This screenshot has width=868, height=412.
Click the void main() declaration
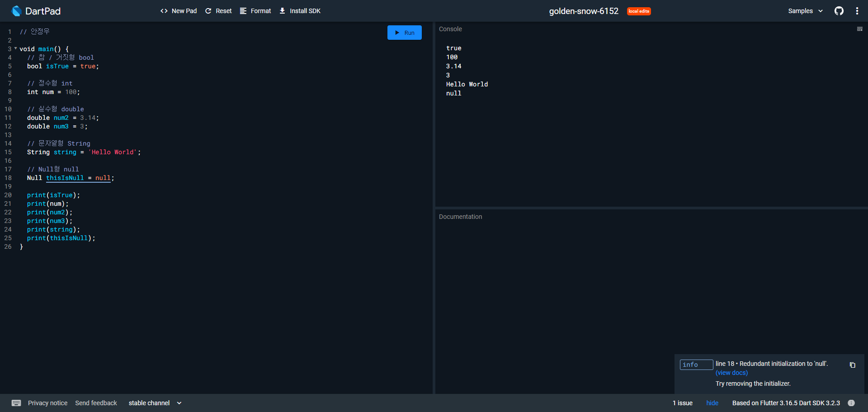(x=44, y=49)
